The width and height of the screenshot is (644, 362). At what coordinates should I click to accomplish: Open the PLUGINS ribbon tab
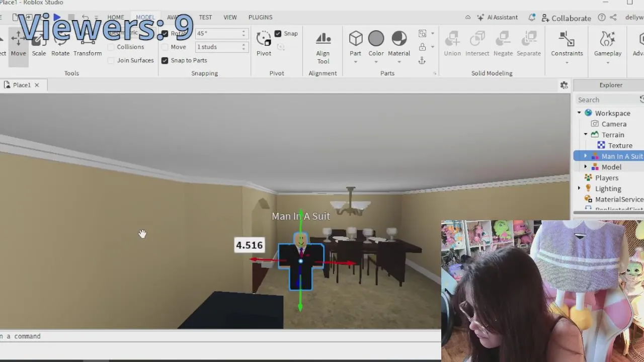point(260,17)
